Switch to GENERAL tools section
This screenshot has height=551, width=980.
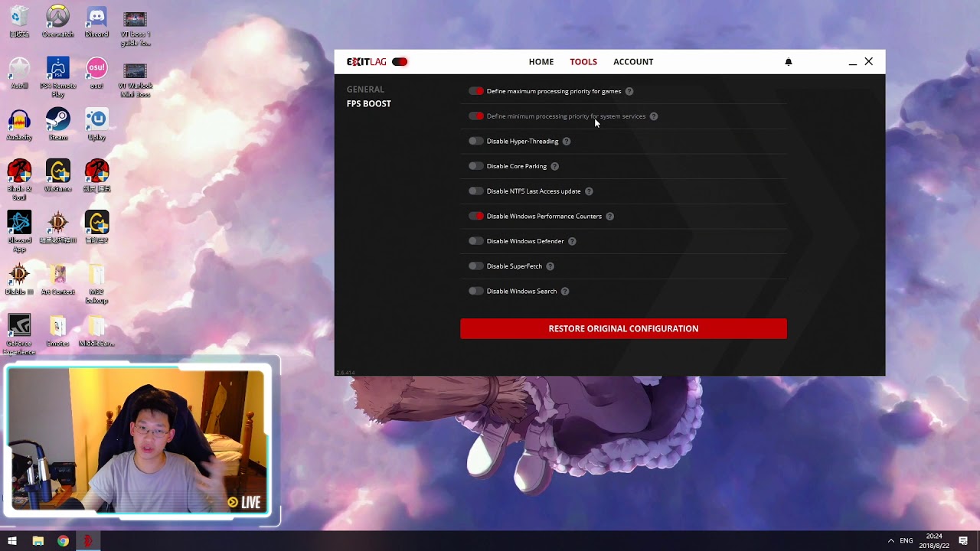coord(365,90)
